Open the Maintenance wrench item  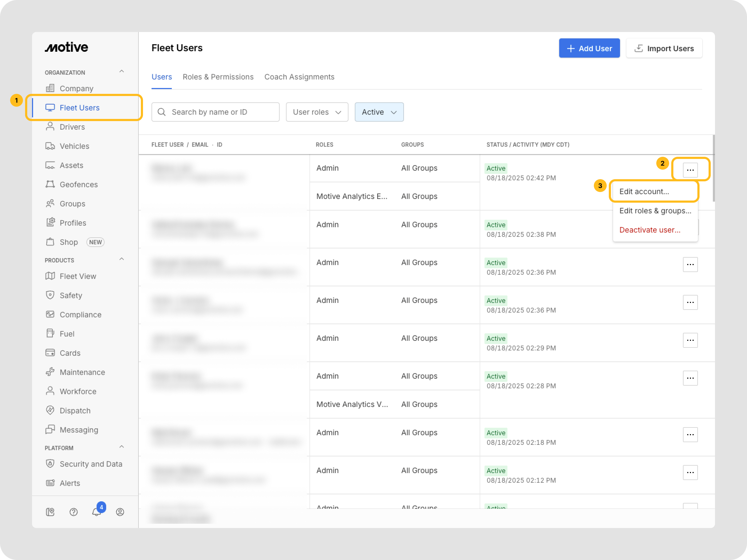click(82, 372)
